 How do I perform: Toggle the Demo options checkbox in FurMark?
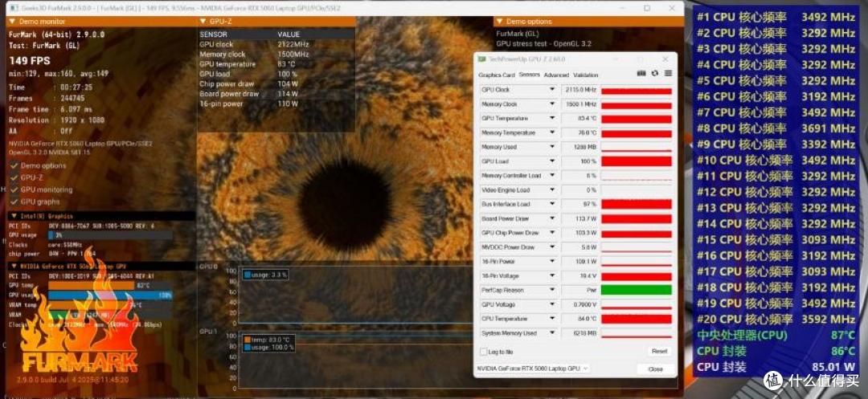coord(14,166)
